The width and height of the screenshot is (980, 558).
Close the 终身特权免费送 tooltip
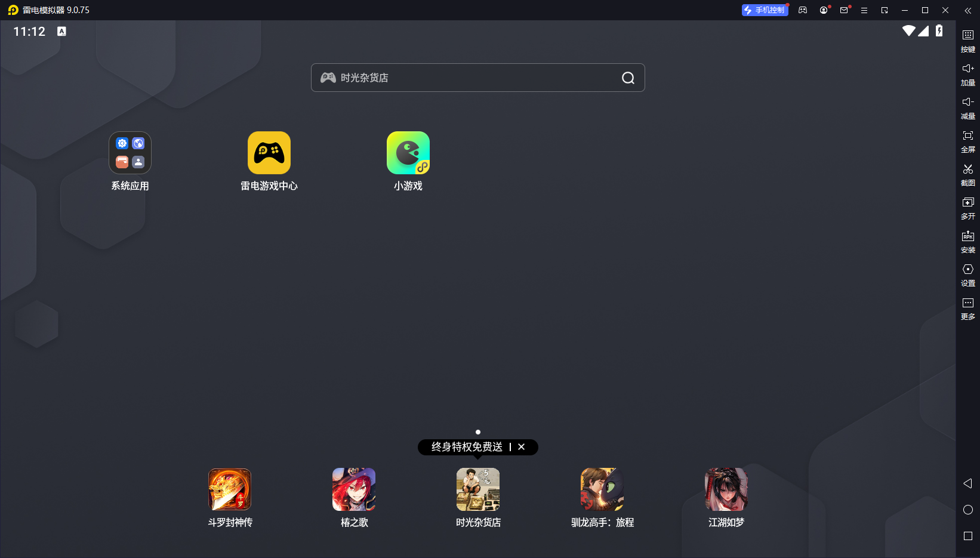pyautogui.click(x=522, y=447)
